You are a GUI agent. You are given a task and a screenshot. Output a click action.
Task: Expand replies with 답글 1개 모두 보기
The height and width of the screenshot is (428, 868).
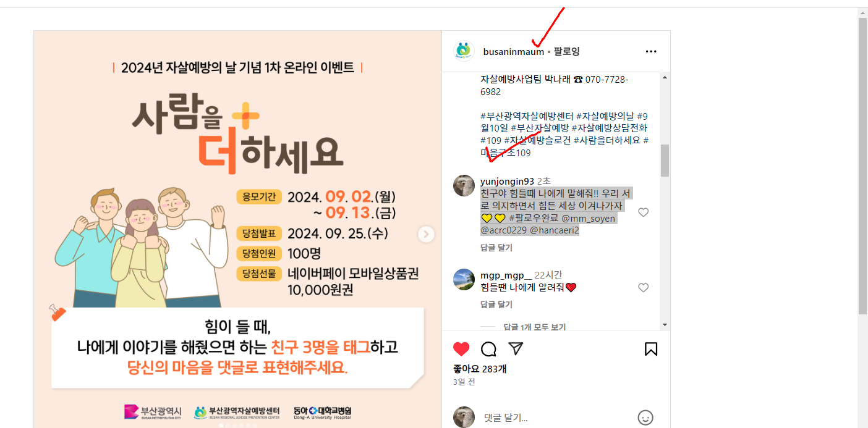coord(535,327)
